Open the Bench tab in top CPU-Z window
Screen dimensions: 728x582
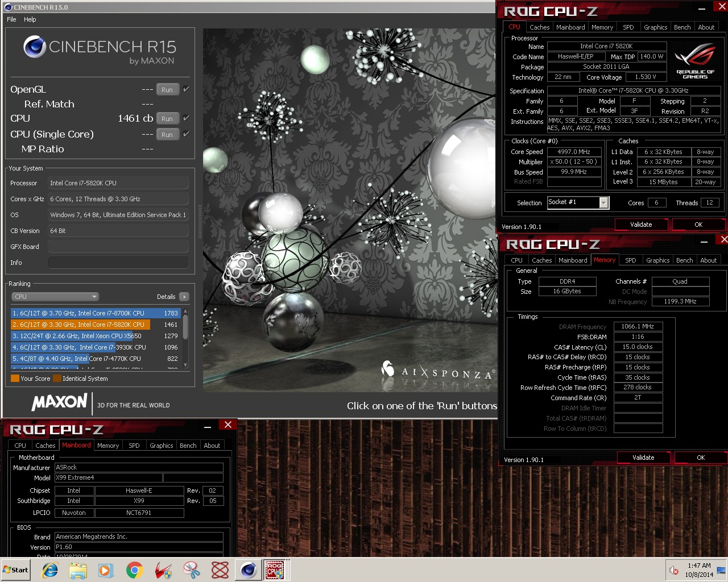click(682, 27)
